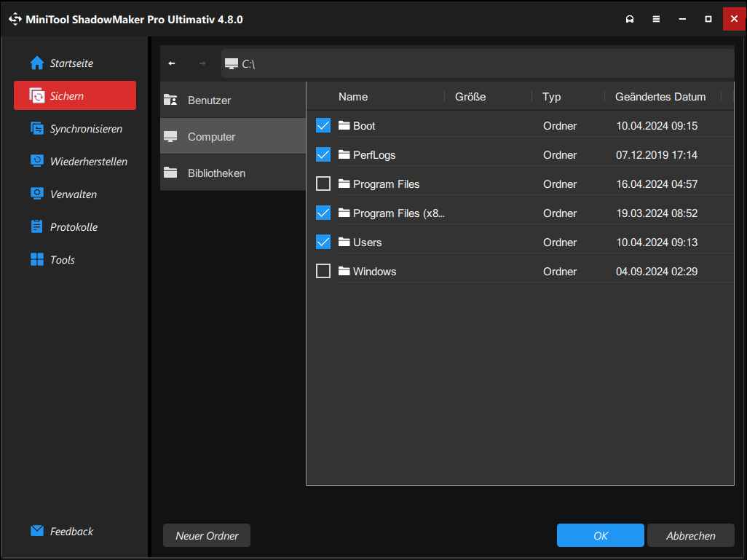Click the Tools grid icon
This screenshot has width=747, height=560.
click(x=36, y=259)
